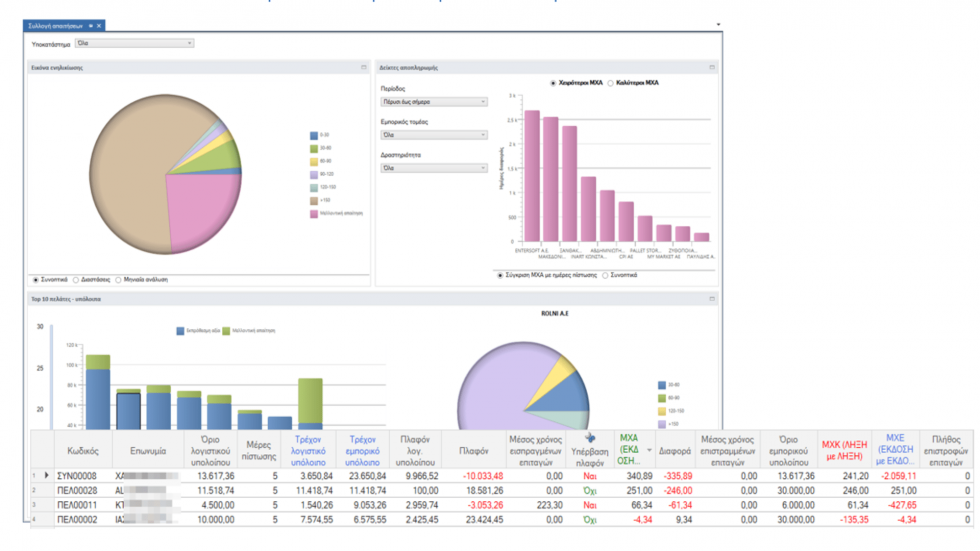Pin the Συλλογή απαιτήσεων tab
Image resolution: width=980 pixels, height=551 pixels.
(x=91, y=26)
